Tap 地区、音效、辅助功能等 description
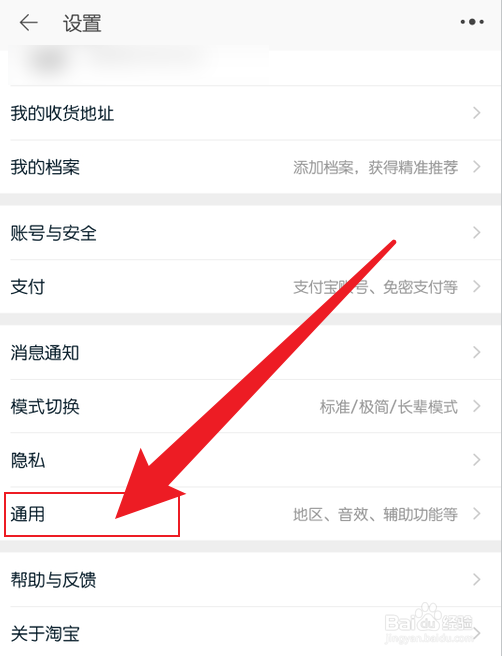 (375, 514)
